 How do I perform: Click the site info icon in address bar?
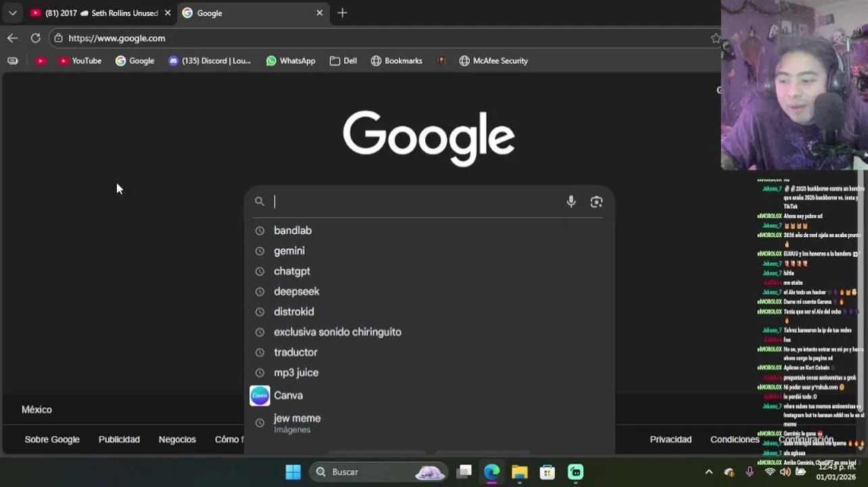click(59, 38)
